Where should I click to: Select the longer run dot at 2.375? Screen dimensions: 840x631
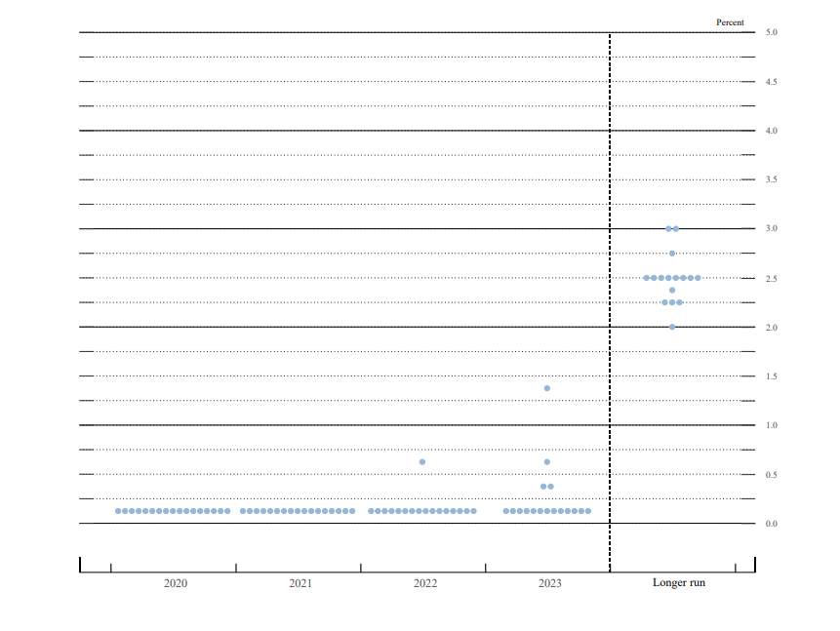[672, 291]
